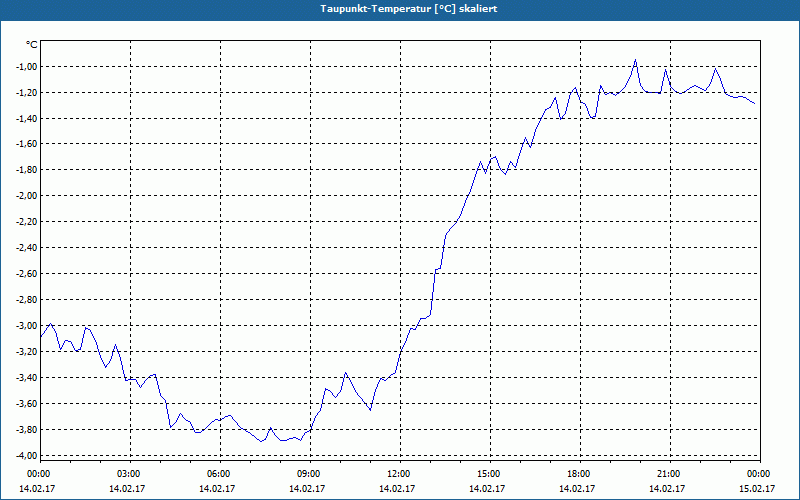Viewport: 800px width, 500px height.
Task: Click the 09:00 time label
Action: point(307,474)
